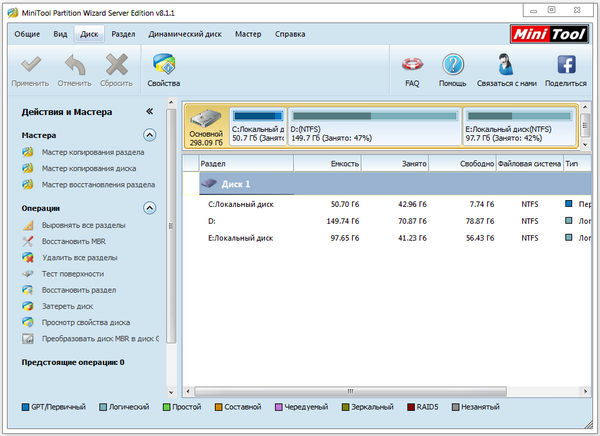Click the Восстановить раздел icon
Image resolution: width=600 pixels, height=436 pixels.
coord(28,290)
